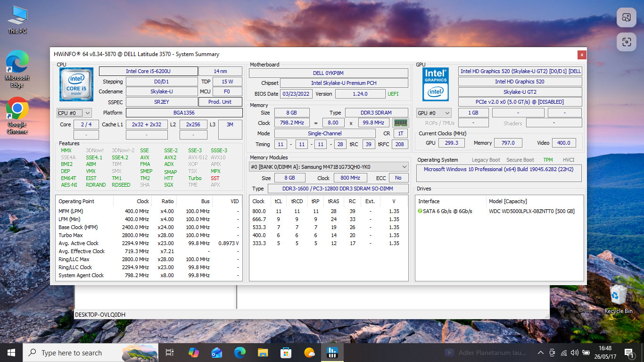This screenshot has width=644, height=362.
Task: Click the UEFI indicator
Action: (x=393, y=94)
